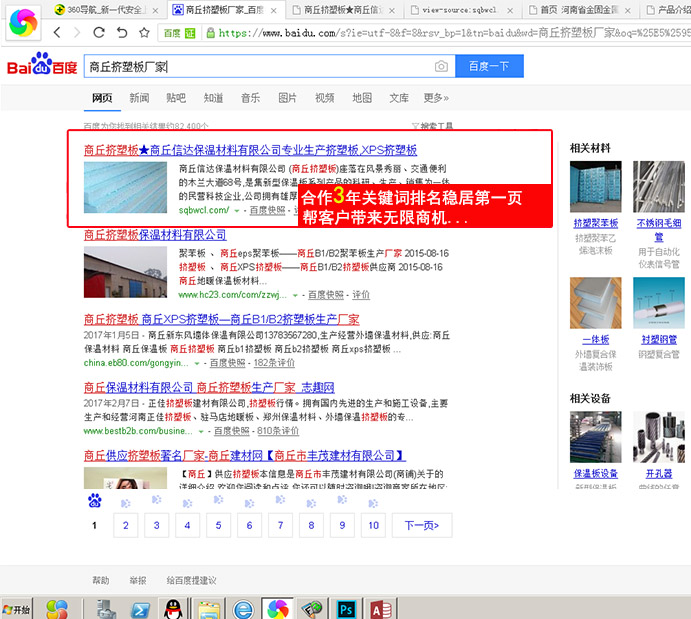The width and height of the screenshot is (691, 619).
Task: Click the 百度一下 search button
Action: (x=489, y=66)
